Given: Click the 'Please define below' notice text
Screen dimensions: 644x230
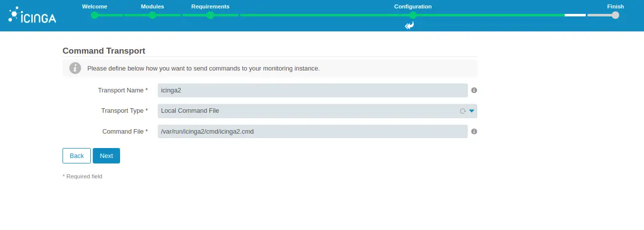Looking at the screenshot, I should coord(203,69).
